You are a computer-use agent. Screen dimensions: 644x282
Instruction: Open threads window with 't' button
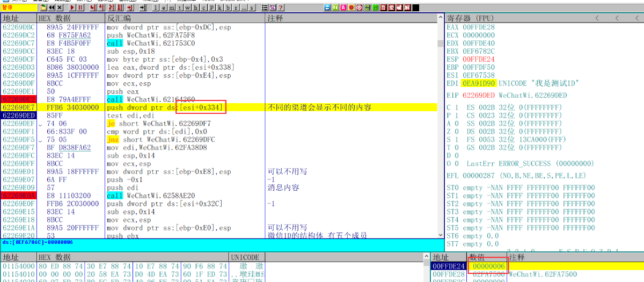[x=180, y=8]
